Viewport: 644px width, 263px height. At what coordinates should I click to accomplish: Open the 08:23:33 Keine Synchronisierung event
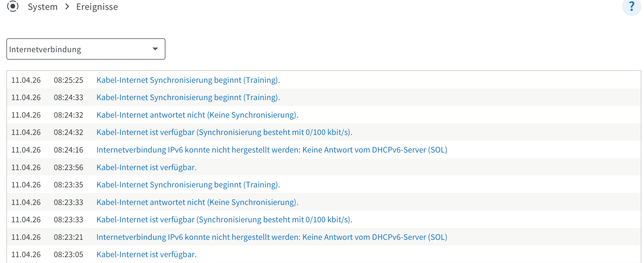tap(197, 202)
